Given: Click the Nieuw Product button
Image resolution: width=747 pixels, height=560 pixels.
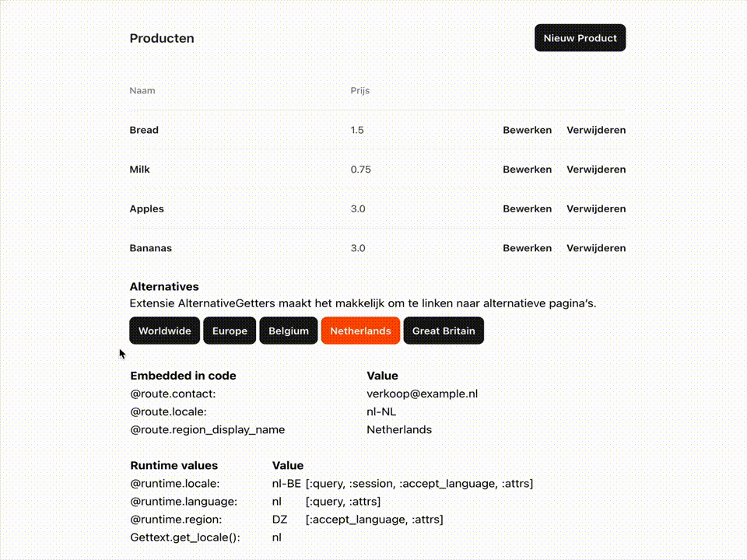Looking at the screenshot, I should coord(580,38).
